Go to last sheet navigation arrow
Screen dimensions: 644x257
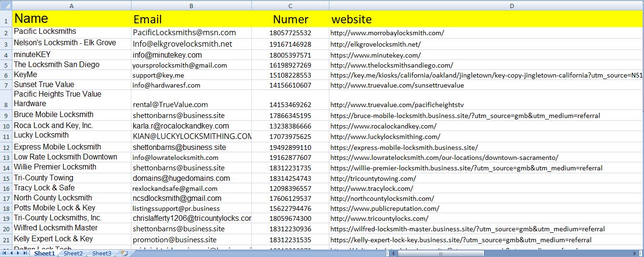[26, 253]
